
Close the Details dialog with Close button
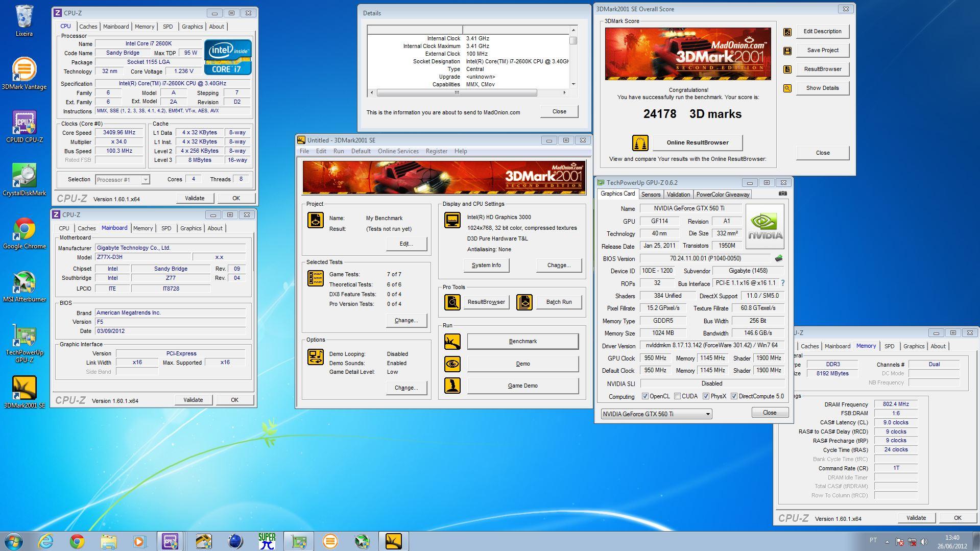tap(559, 112)
